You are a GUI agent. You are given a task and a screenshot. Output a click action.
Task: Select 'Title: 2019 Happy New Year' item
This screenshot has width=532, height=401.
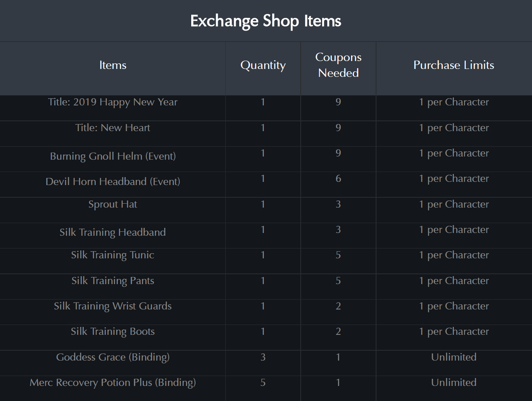(x=113, y=102)
